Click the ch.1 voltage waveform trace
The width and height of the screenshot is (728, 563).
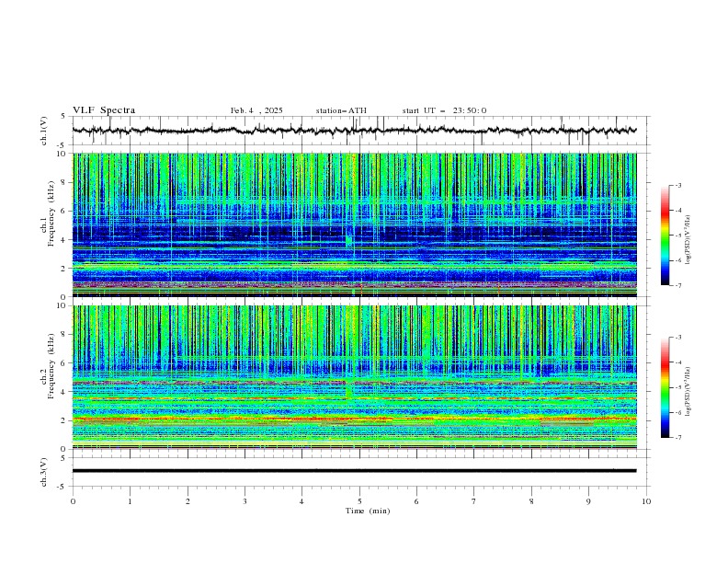tap(354, 131)
